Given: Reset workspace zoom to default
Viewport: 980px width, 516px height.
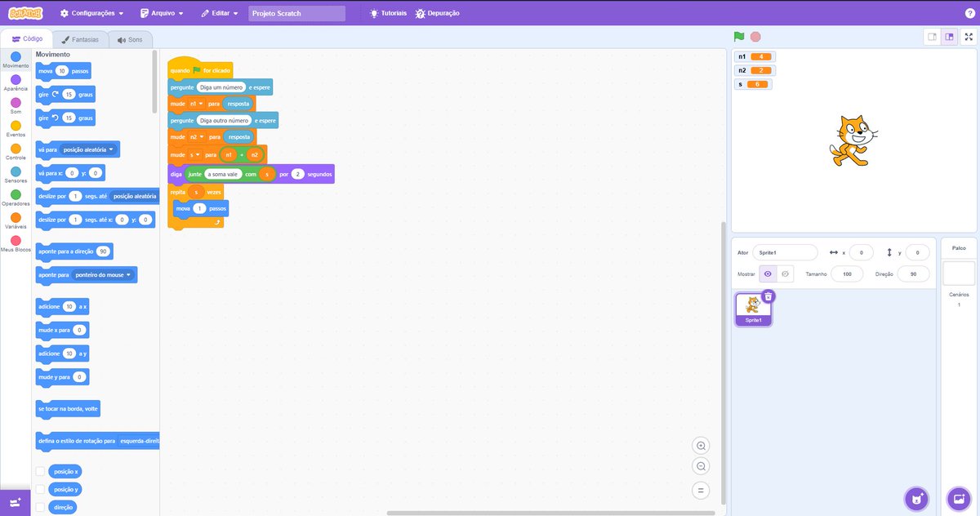Looking at the screenshot, I should click(700, 490).
